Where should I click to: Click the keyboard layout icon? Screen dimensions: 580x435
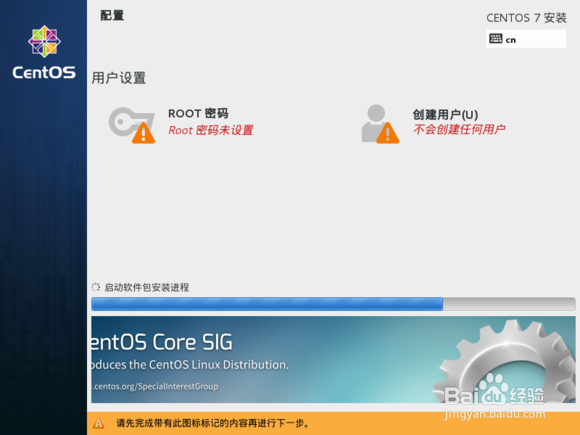point(496,39)
